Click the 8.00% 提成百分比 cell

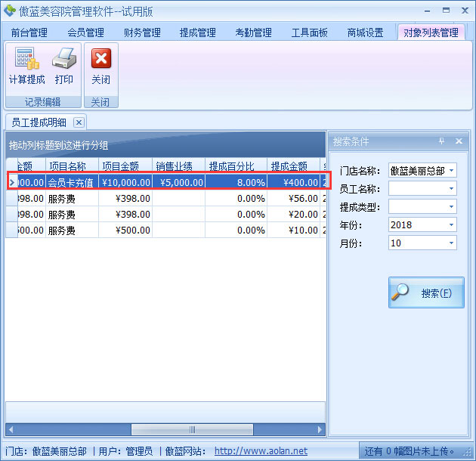pyautogui.click(x=236, y=182)
